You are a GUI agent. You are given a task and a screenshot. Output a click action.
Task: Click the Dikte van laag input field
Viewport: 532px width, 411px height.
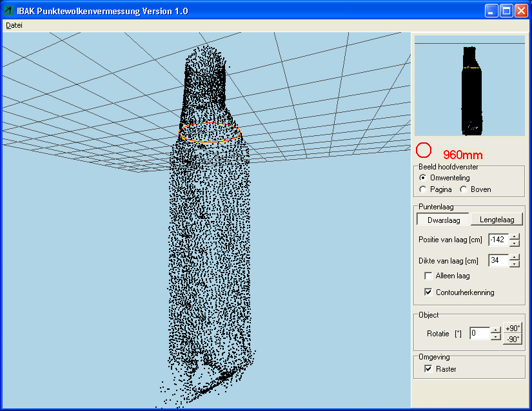[x=498, y=260]
